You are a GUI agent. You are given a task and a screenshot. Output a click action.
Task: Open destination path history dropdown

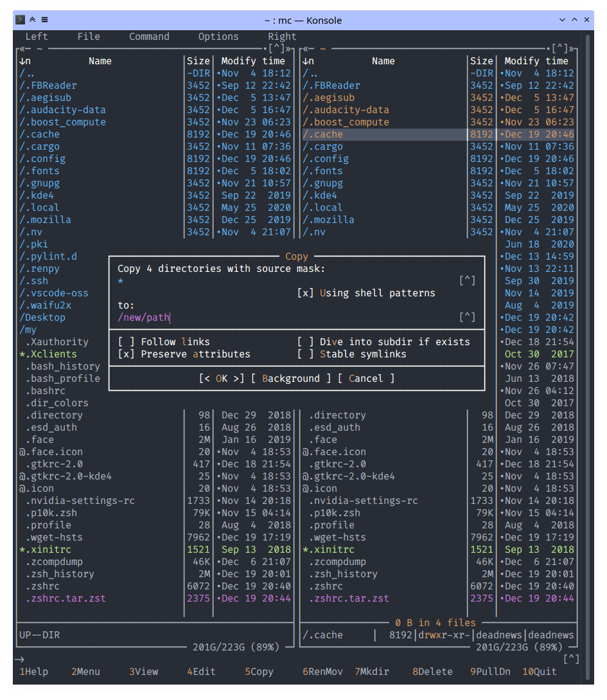467,318
